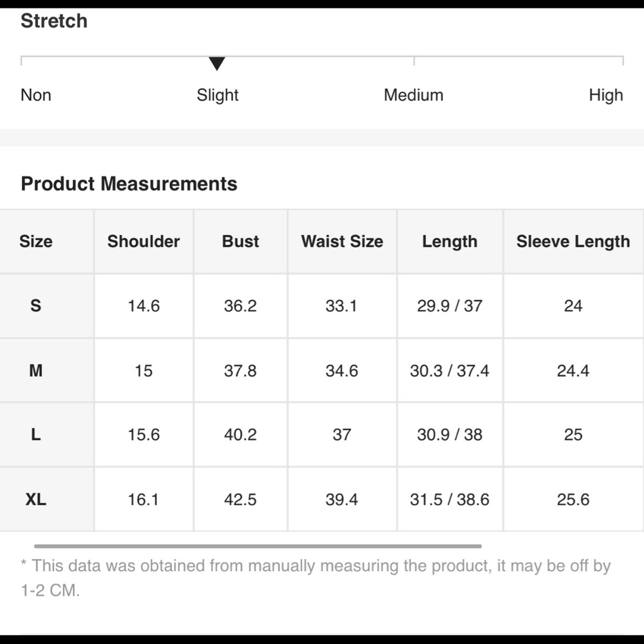Image resolution: width=644 pixels, height=644 pixels.
Task: Click the horizontal scrollbar below the table
Action: tap(258, 546)
